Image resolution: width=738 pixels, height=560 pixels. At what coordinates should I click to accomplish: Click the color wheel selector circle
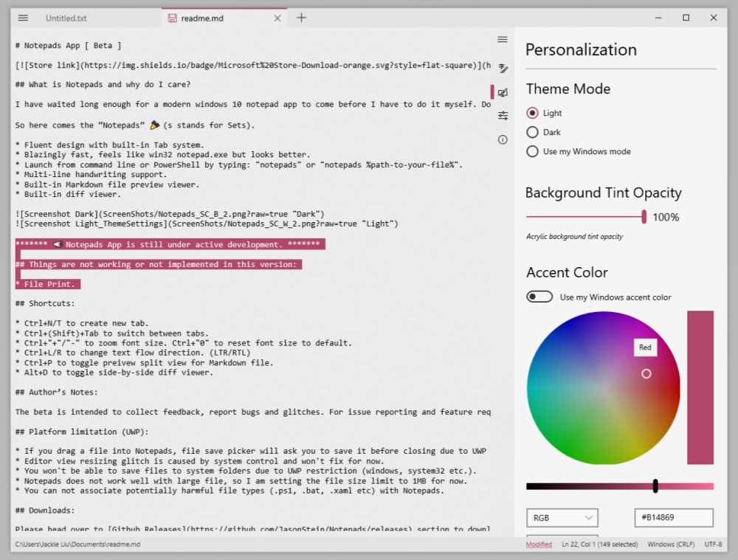point(646,373)
